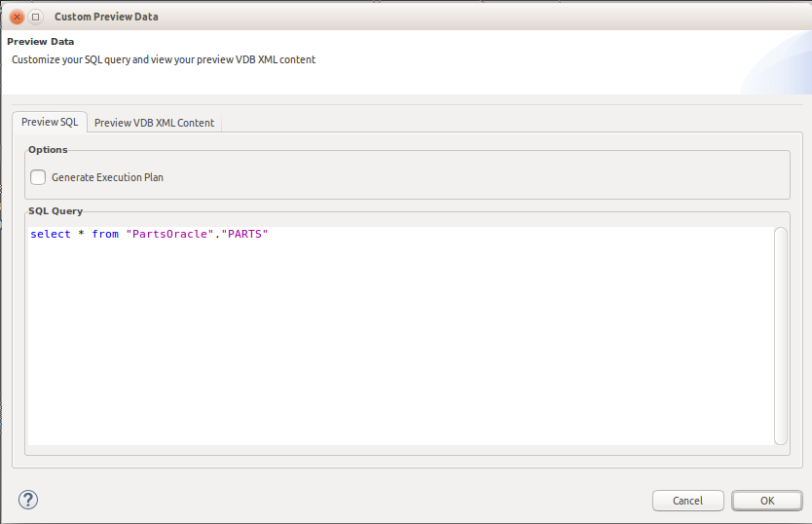The height and width of the screenshot is (524, 812).
Task: Click the asterisk in the SQL query
Action: (x=82, y=235)
